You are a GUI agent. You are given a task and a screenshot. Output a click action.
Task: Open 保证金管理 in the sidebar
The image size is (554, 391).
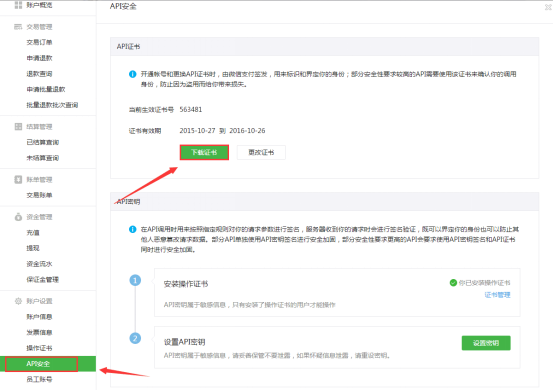43,280
